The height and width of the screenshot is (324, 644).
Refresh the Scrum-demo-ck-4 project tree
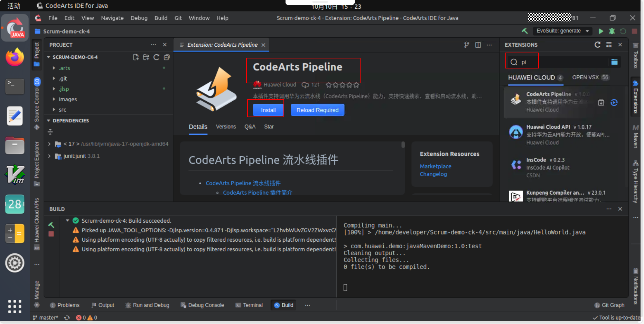click(x=157, y=57)
